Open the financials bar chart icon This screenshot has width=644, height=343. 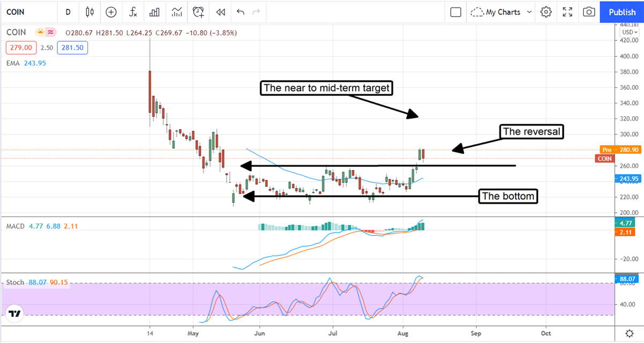155,12
